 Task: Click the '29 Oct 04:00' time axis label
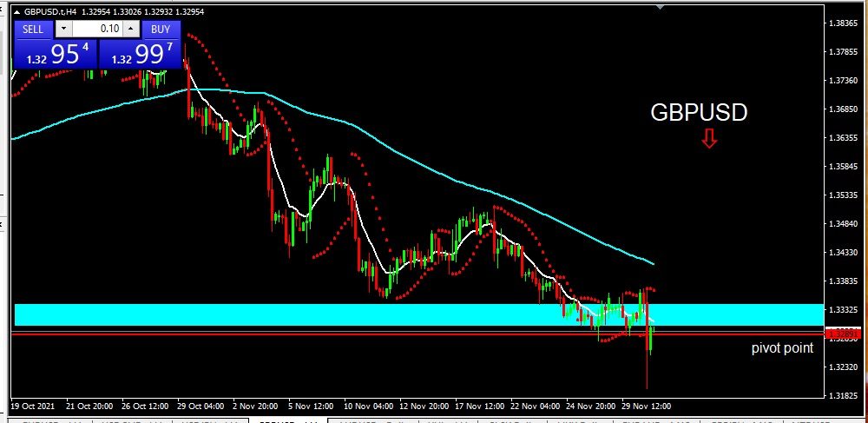(201, 406)
